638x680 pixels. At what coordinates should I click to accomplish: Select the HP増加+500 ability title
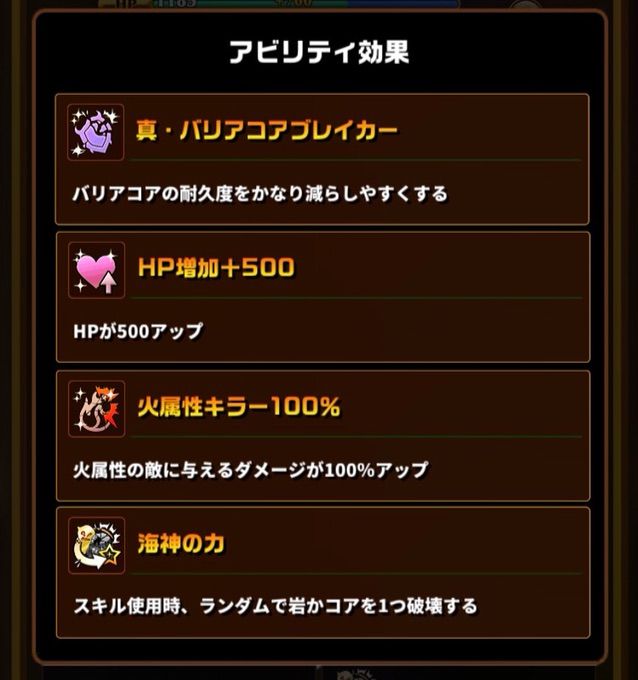pos(216,267)
